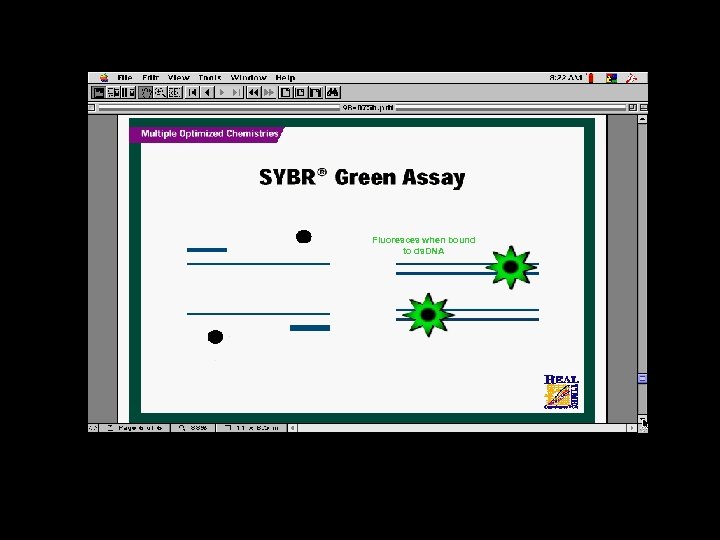Select the Text Selection tool
The image size is (720, 540).
pos(175,92)
